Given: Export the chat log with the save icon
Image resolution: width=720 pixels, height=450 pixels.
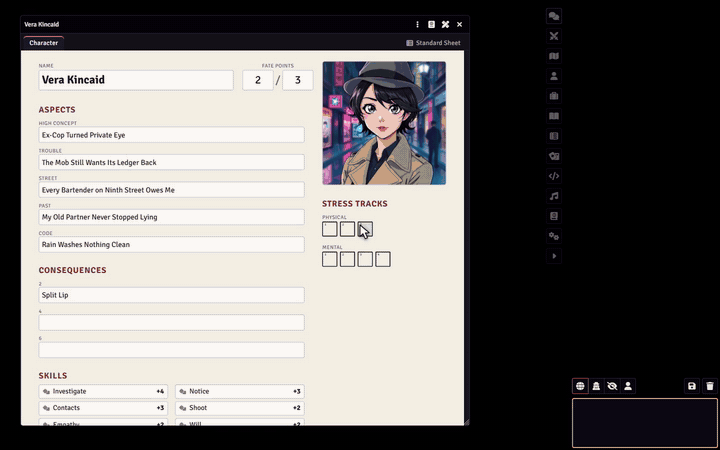Looking at the screenshot, I should click(x=692, y=386).
